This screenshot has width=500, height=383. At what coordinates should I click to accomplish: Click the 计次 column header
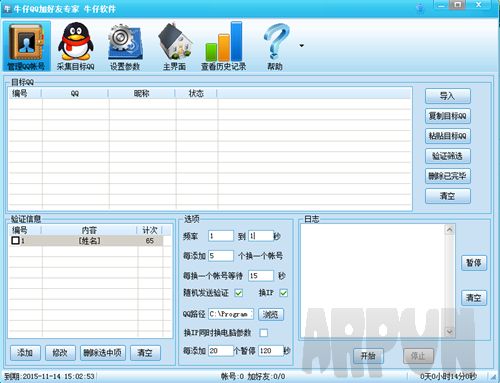[x=150, y=230]
